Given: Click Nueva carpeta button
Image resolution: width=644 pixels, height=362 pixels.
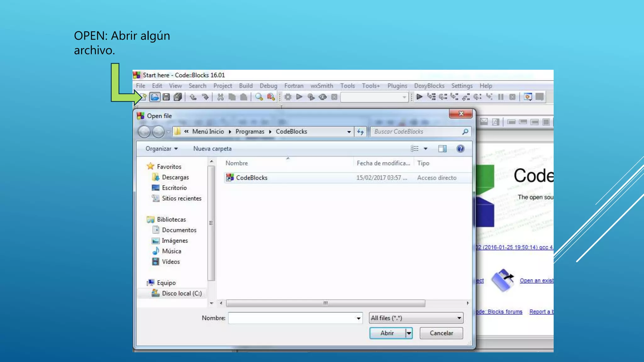Looking at the screenshot, I should tap(212, 149).
